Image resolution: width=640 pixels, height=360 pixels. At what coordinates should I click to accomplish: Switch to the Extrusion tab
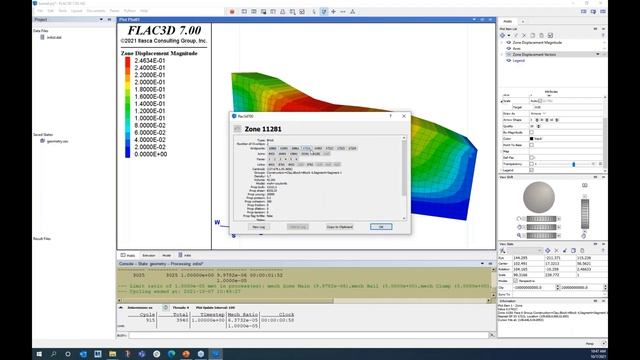[149, 255]
